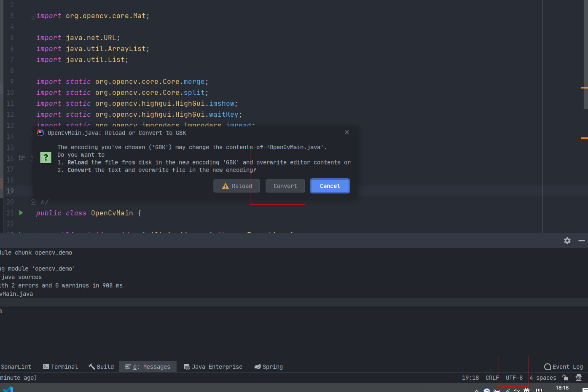Open the UTF-8 file encoding selector

click(x=514, y=378)
